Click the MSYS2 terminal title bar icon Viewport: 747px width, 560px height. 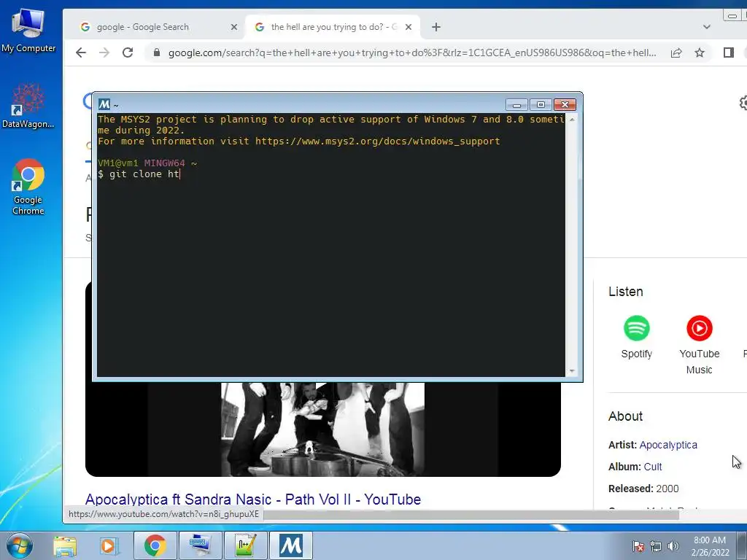tap(104, 104)
